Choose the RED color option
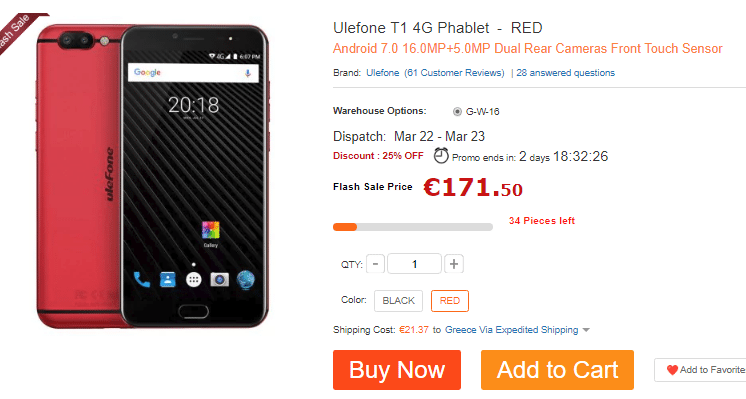Viewport: 746px width, 399px height. (x=450, y=301)
